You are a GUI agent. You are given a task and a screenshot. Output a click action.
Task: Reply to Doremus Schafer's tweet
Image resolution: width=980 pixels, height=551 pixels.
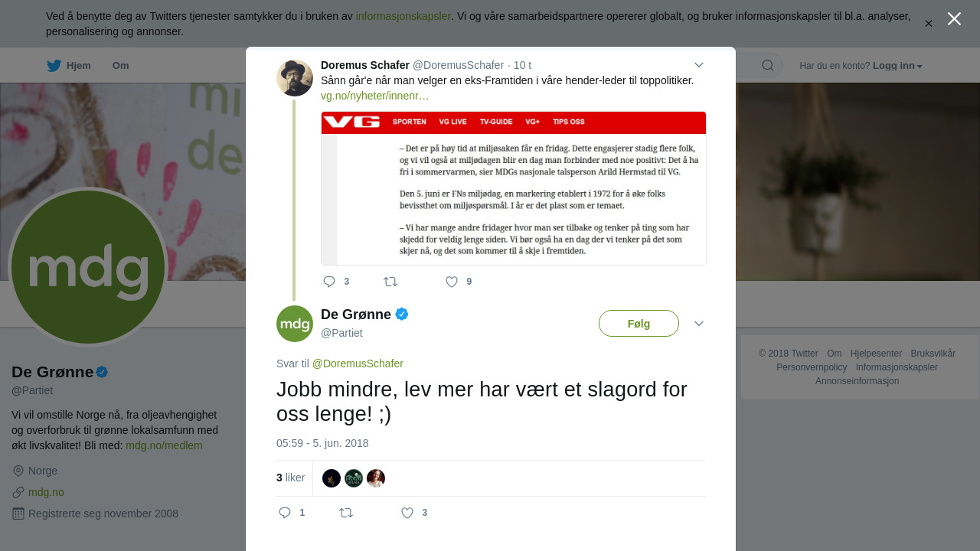pos(330,282)
